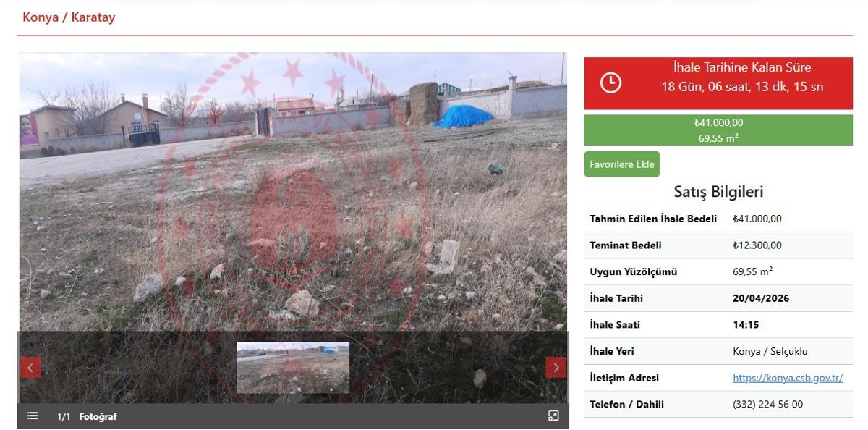Click the 1/1 Fotoğraf caption
The width and height of the screenshot is (868, 430).
coord(87,417)
